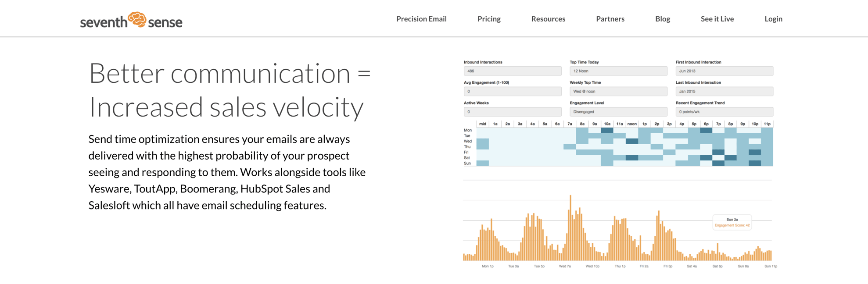Click the Seventh Sense brain logo
Image resolution: width=868 pixels, height=284 pixels.
pos(136,20)
